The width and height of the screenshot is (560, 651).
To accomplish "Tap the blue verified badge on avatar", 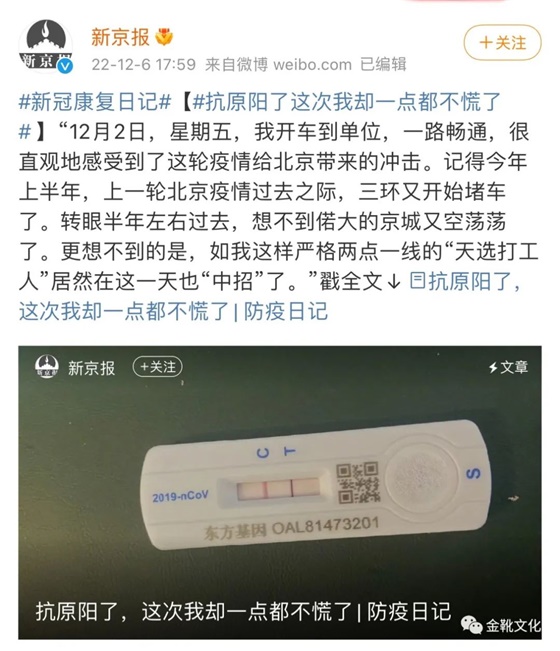I will click(x=65, y=66).
